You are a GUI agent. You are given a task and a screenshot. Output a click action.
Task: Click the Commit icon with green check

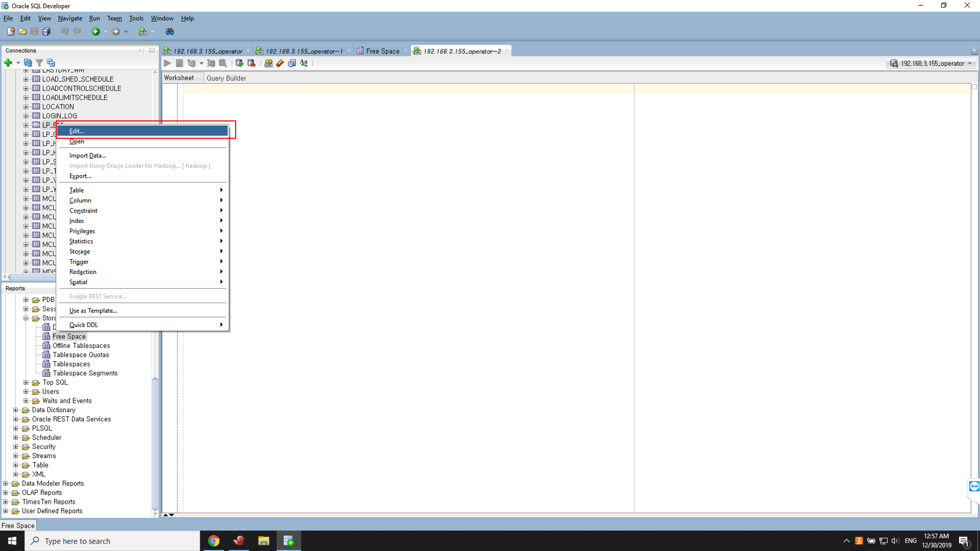pos(239,63)
